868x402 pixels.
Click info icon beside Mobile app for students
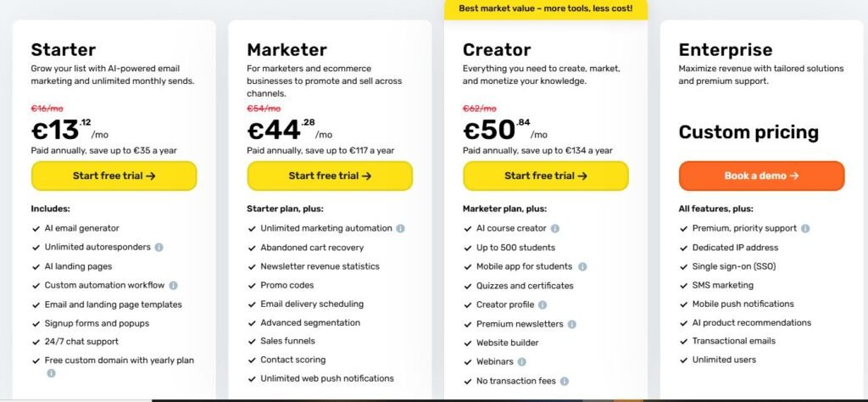(x=582, y=267)
